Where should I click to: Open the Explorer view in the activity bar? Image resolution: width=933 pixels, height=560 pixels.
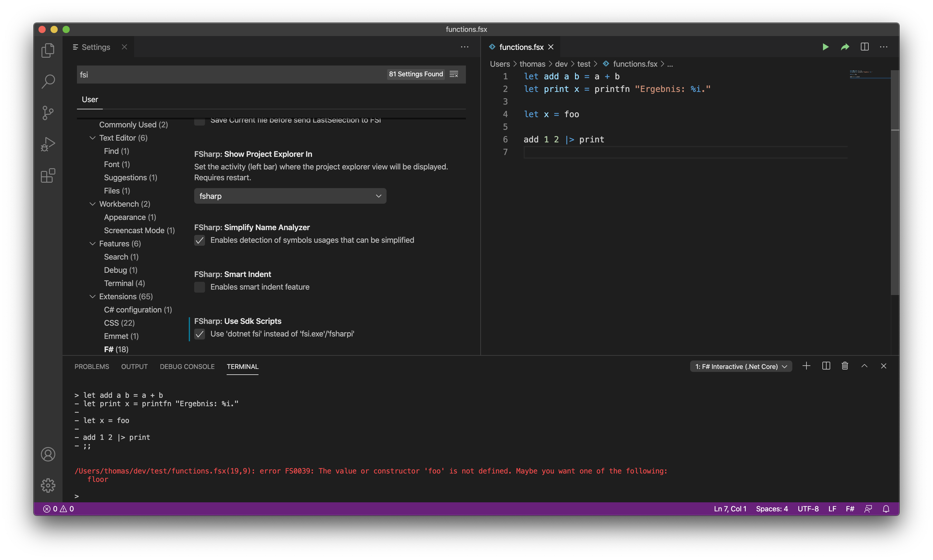pos(48,50)
